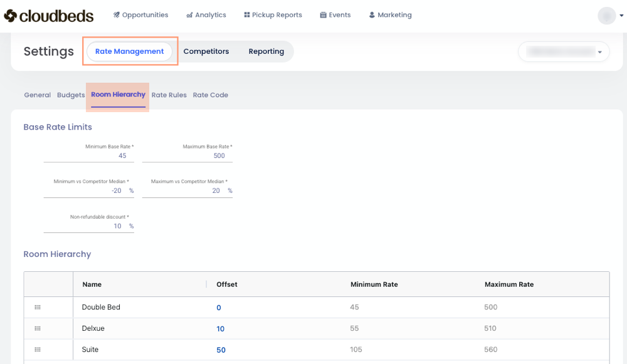Open the Events calendar page
This screenshot has width=627, height=364.
coord(335,15)
